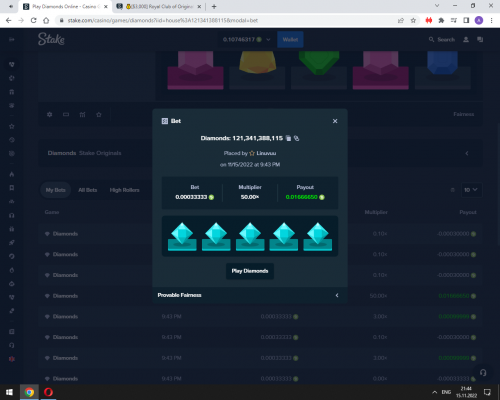The height and width of the screenshot is (400, 500).
Task: Open the balance currency dropdown
Action: coord(246,39)
